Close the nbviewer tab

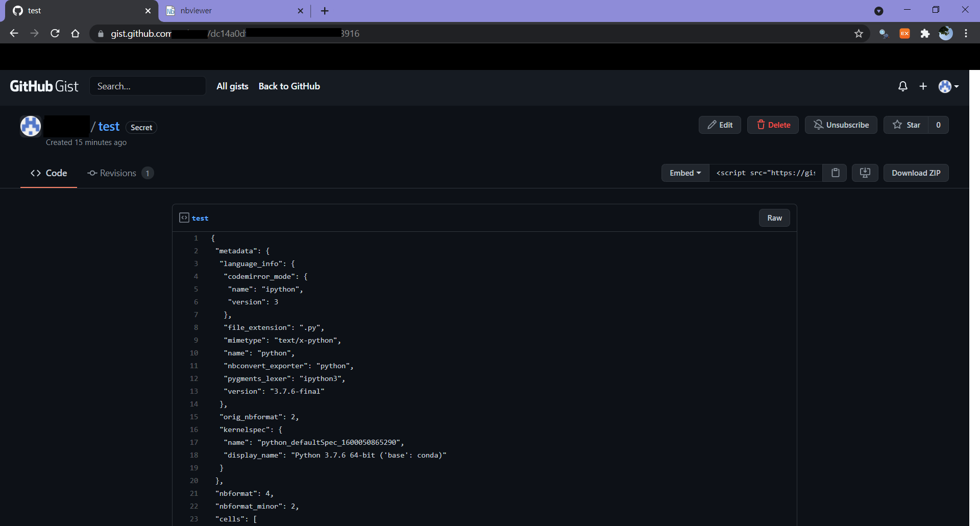coord(300,11)
